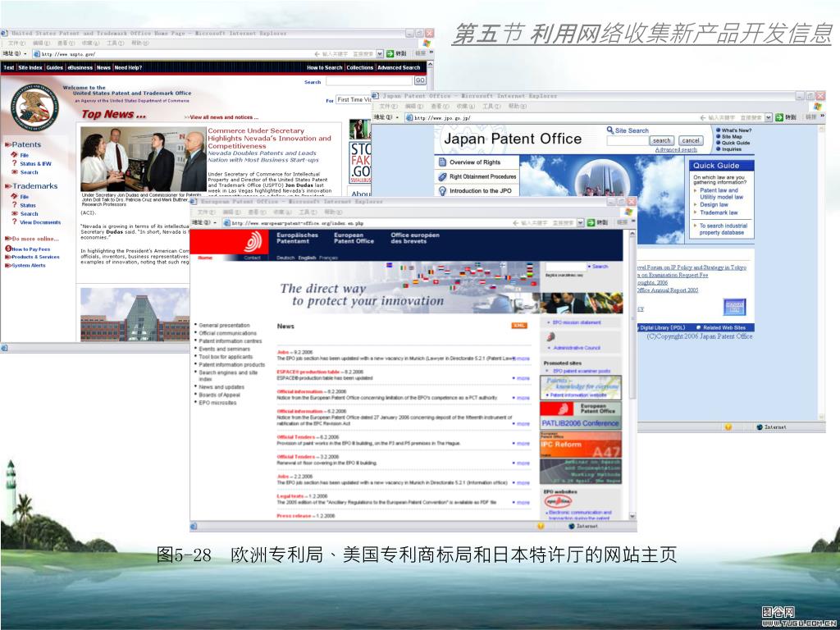840x630 pixels.
Task: Click the icon above Administrative Council link
Action: [550, 337]
